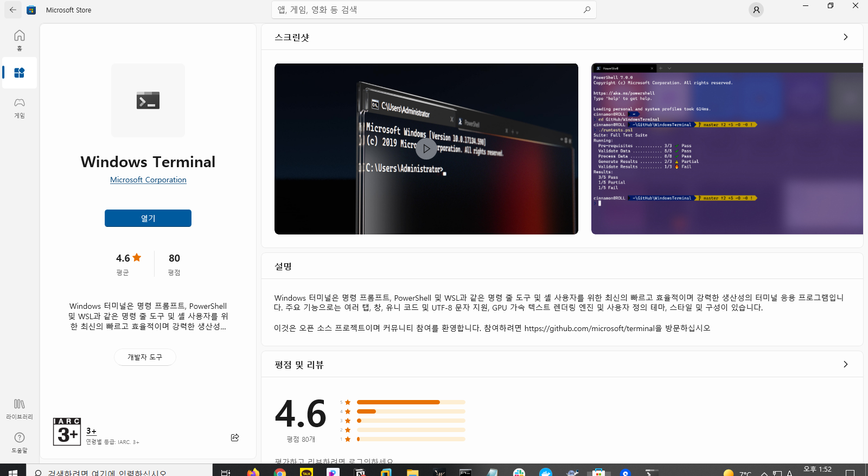
Task: Open the Apps sidebar section
Action: tap(20, 73)
